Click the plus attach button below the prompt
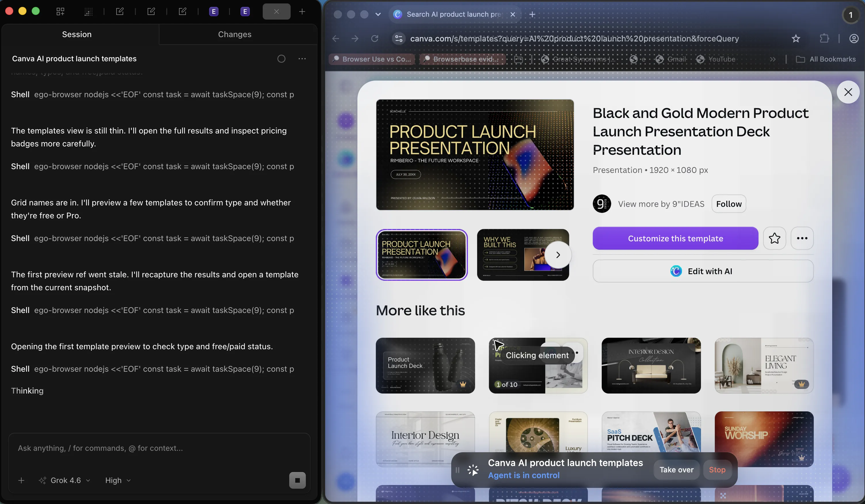The height and width of the screenshot is (504, 865). click(x=21, y=480)
